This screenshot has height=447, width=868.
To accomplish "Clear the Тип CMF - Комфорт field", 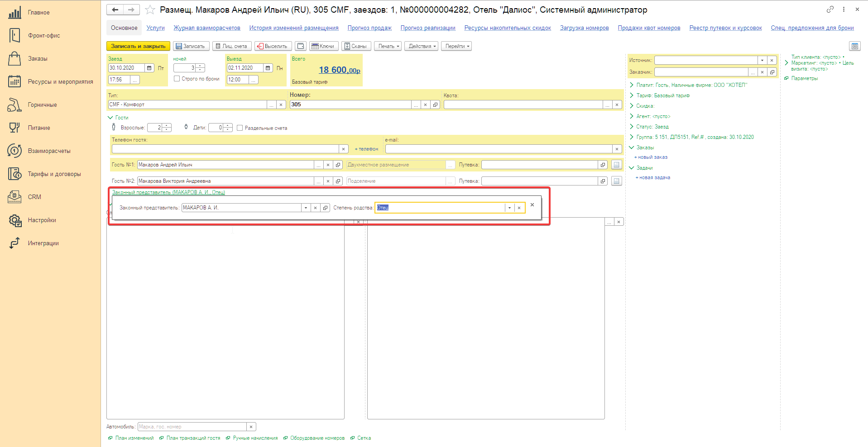I will click(281, 105).
